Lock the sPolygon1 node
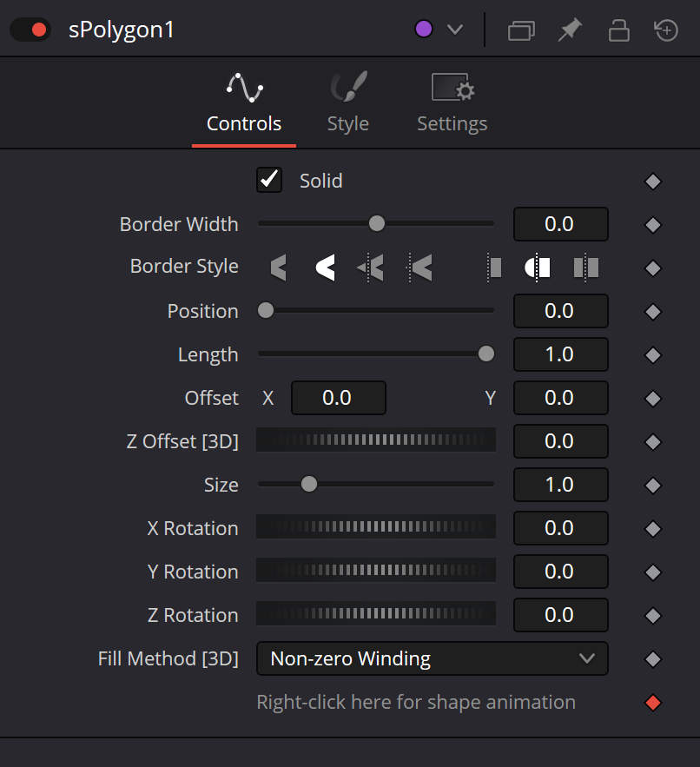The height and width of the screenshot is (767, 700). pyautogui.click(x=619, y=30)
